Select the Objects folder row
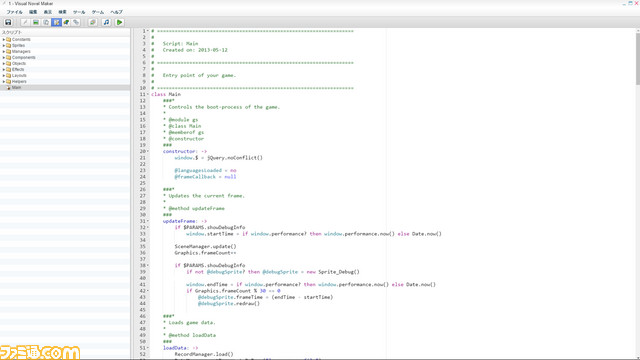Viewport: 640px width, 360px height. [65, 64]
